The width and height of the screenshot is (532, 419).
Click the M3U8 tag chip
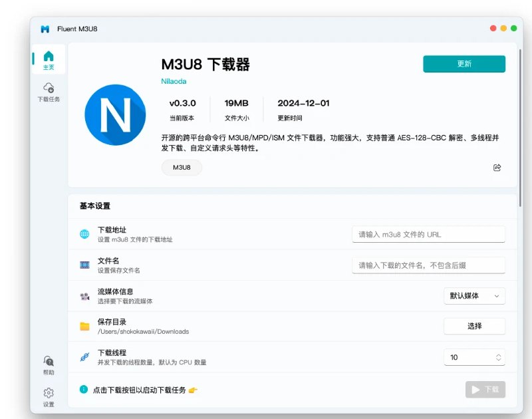[181, 168]
